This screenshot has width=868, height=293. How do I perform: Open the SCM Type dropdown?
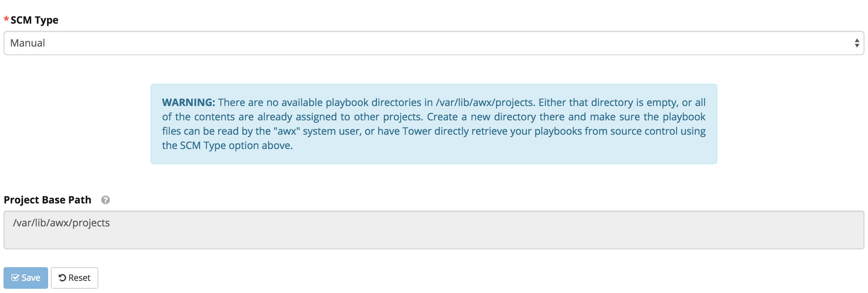433,43
